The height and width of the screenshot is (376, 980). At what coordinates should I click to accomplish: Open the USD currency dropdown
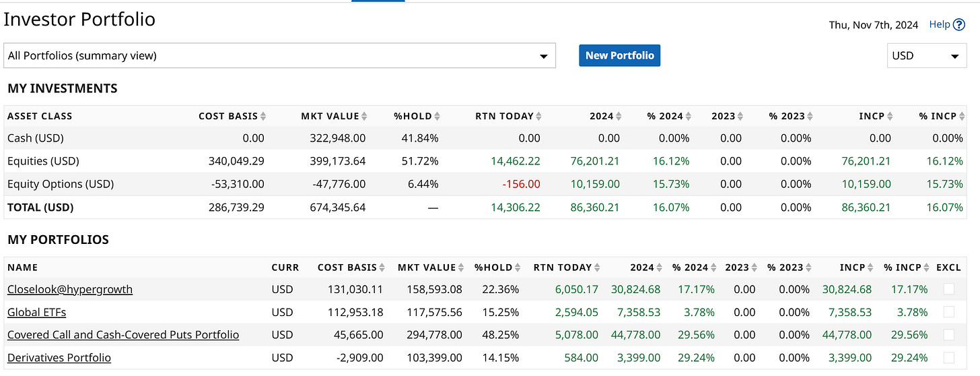[x=927, y=56]
